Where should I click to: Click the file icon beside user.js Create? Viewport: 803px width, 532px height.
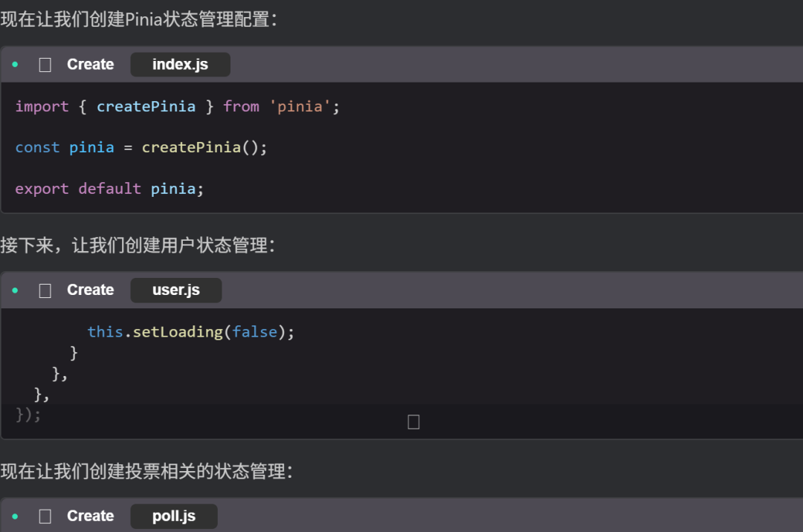coord(45,291)
